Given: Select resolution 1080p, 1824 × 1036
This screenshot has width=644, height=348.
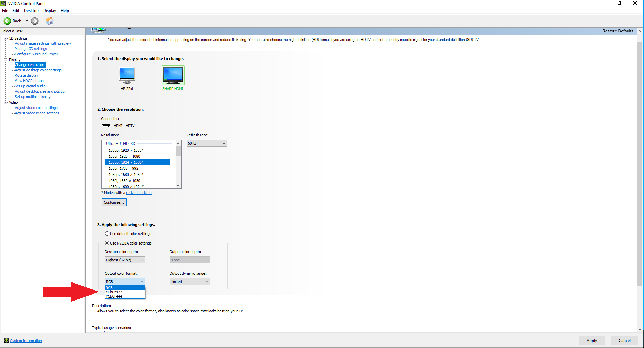Looking at the screenshot, I should click(137, 162).
